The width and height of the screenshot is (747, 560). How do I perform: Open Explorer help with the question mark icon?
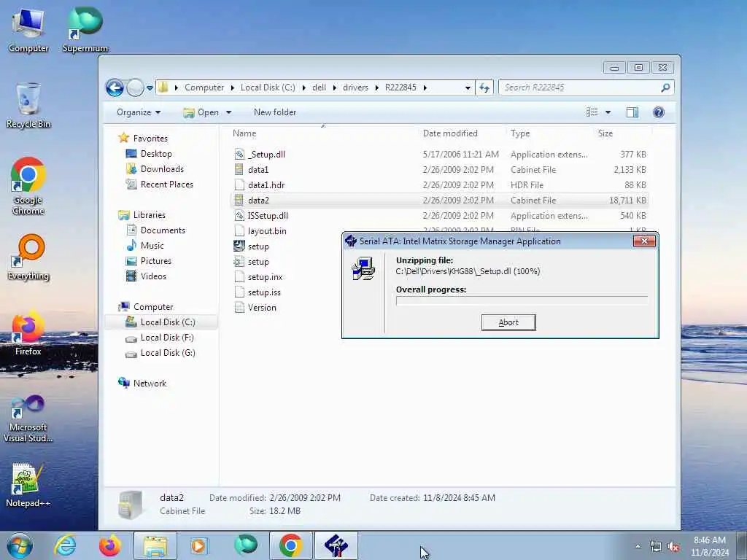pyautogui.click(x=659, y=112)
